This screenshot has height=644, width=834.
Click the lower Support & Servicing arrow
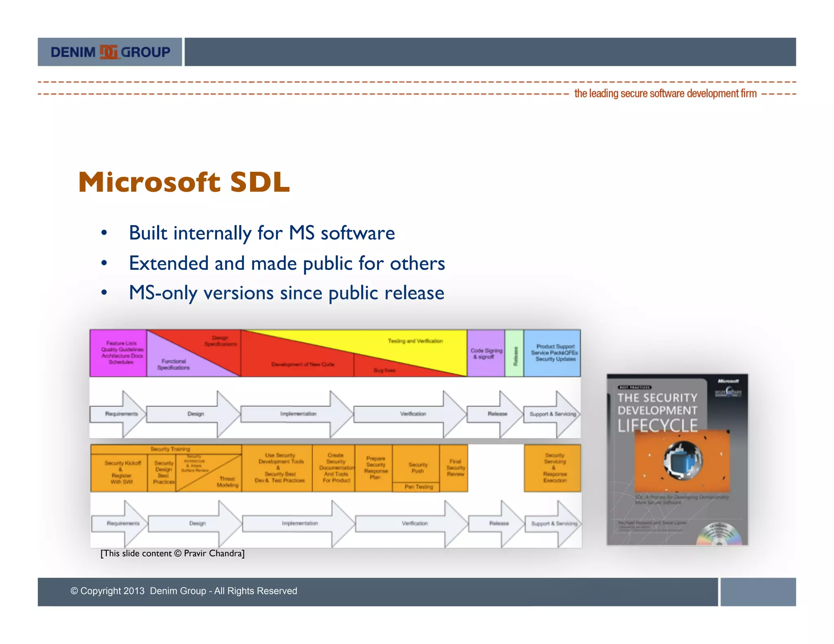pos(554,524)
